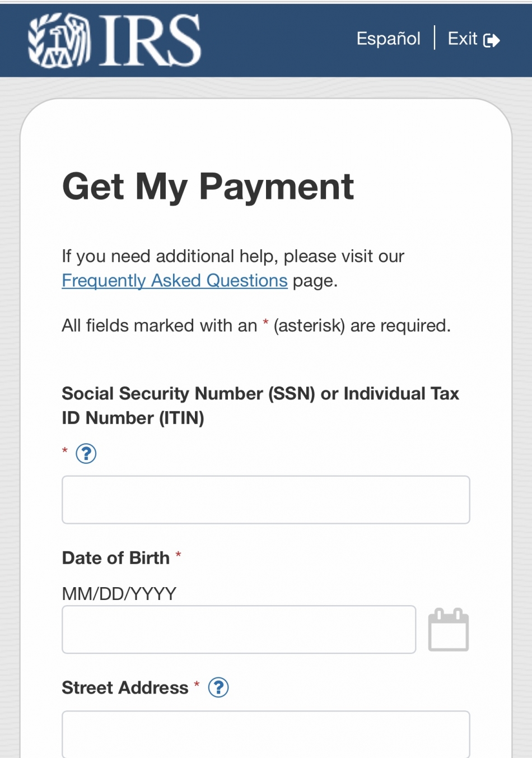Focus the SSN or ITIN input field
Image resolution: width=532 pixels, height=758 pixels.
pos(266,500)
